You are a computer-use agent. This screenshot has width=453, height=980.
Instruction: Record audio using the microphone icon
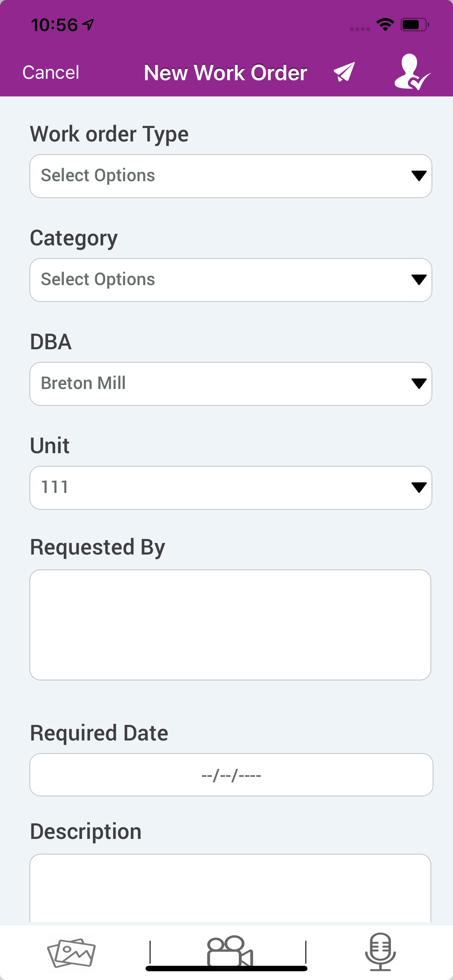coord(380,952)
